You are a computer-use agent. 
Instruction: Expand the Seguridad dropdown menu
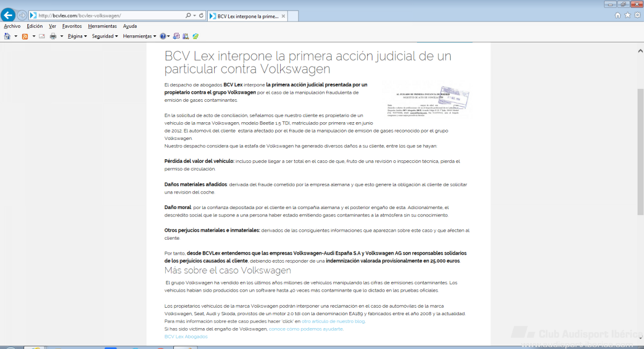click(105, 36)
